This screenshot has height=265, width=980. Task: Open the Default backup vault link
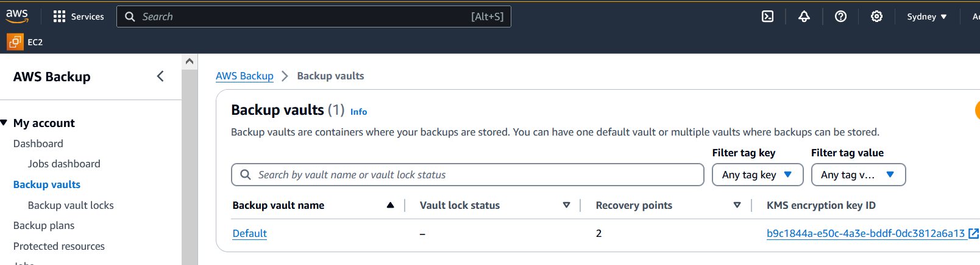click(250, 233)
